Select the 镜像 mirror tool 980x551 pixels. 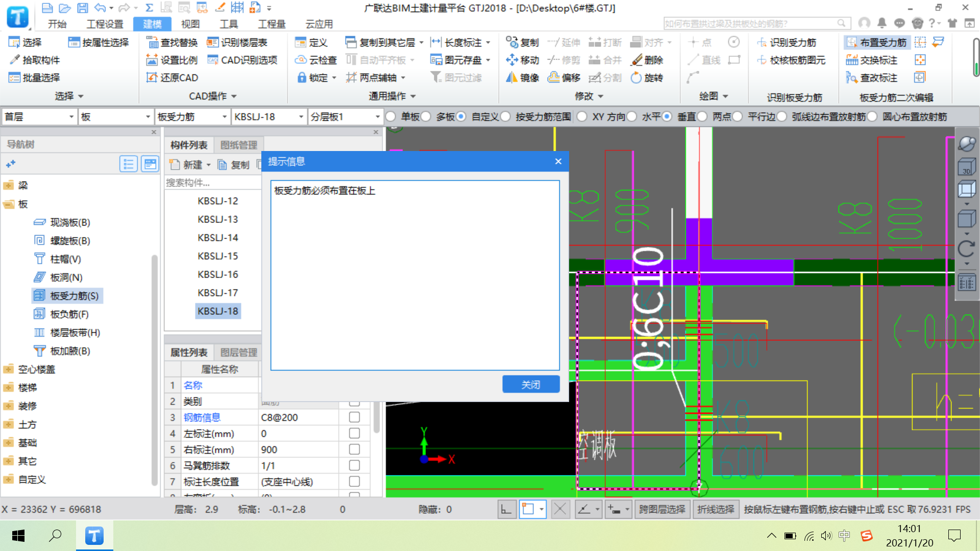(x=522, y=78)
